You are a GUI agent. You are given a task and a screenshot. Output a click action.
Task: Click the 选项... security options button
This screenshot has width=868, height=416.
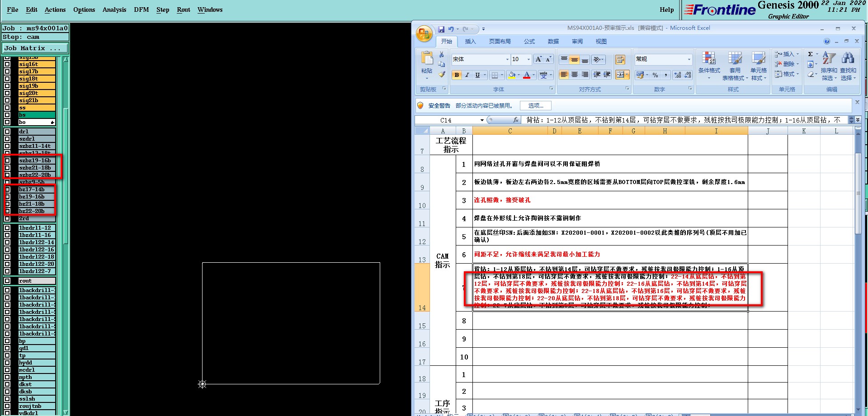click(536, 105)
